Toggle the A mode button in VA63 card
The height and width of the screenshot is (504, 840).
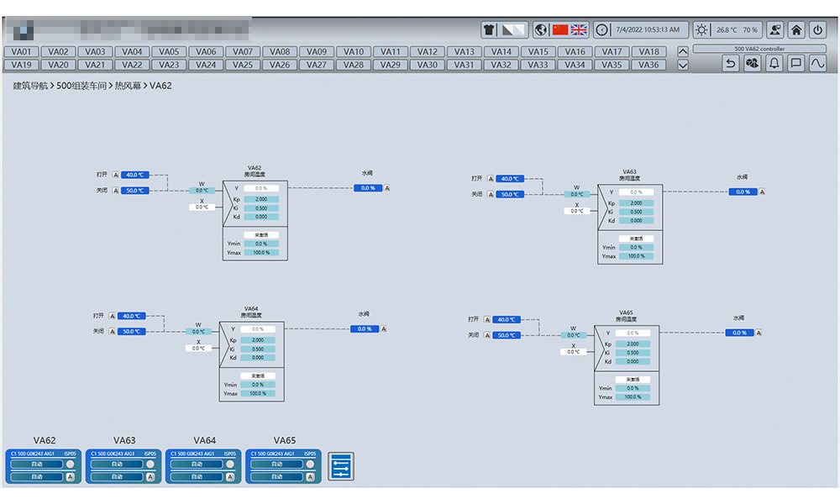pos(151,477)
